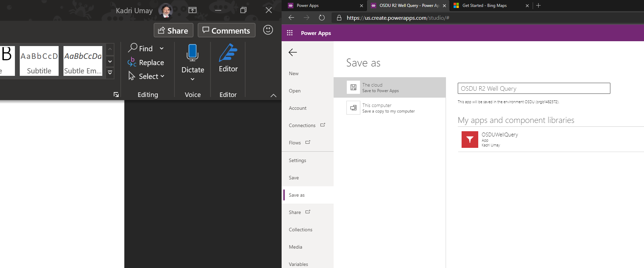Click Kadri Umay's profile picture in Word

tap(166, 10)
